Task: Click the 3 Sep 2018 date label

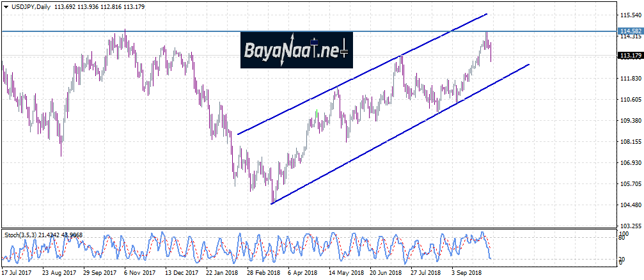Action: click(x=465, y=272)
